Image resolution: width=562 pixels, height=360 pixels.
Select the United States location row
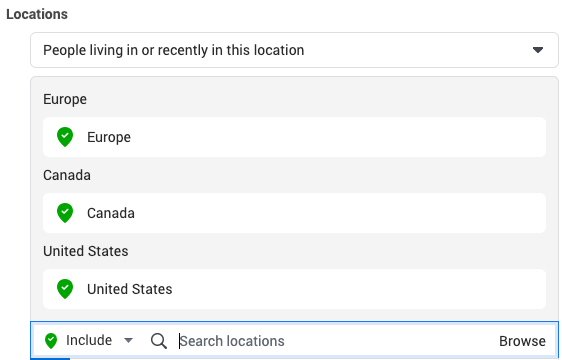pyautogui.click(x=294, y=289)
